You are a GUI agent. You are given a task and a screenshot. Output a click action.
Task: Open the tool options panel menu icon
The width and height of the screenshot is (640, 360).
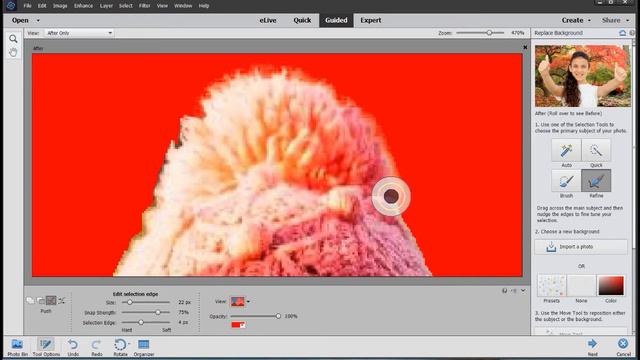(x=514, y=291)
